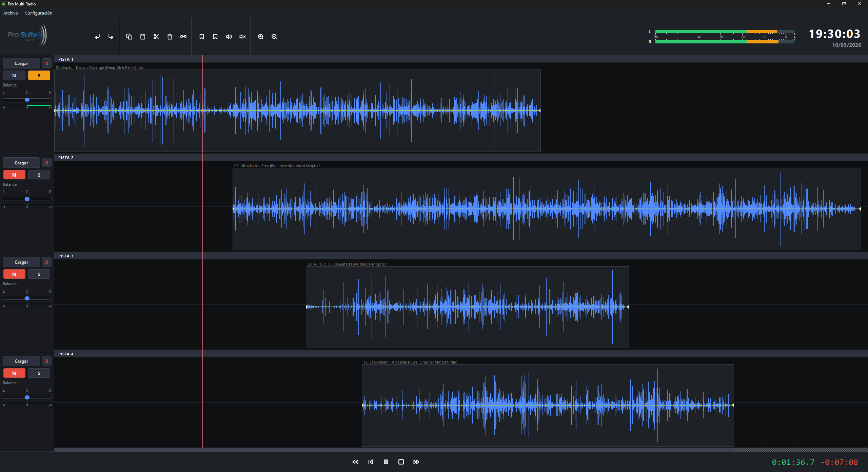Viewport: 868px width, 472px height.
Task: Delete the selected waveform section
Action: pyautogui.click(x=170, y=37)
